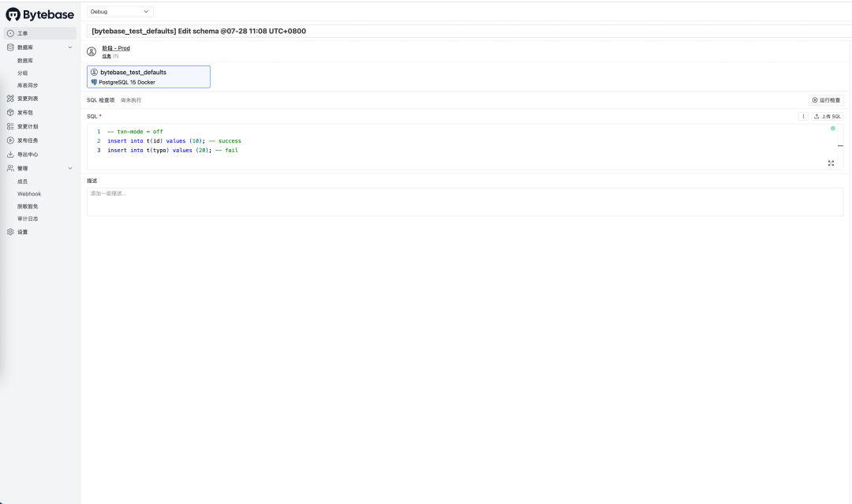The image size is (852, 504).
Task: Open the 成员 members page
Action: 22,181
